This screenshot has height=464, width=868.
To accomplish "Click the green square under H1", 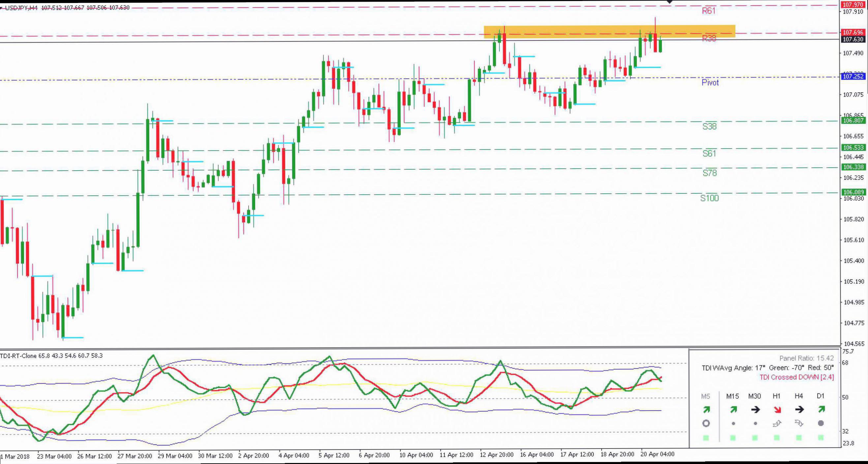I will [777, 438].
